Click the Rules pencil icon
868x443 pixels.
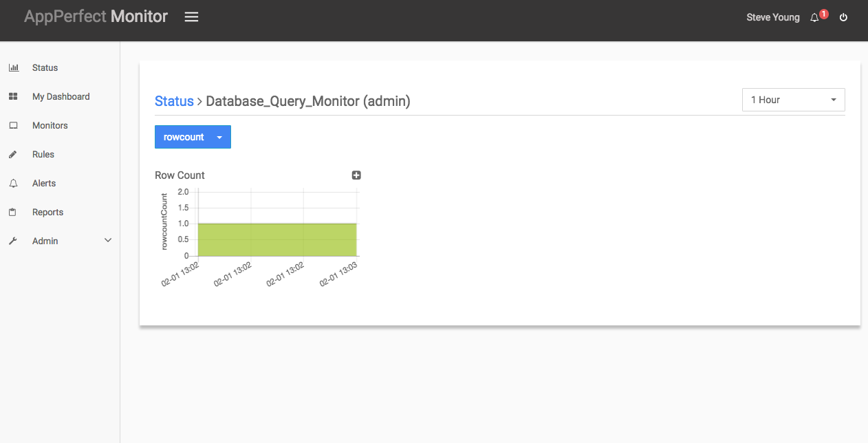13,155
